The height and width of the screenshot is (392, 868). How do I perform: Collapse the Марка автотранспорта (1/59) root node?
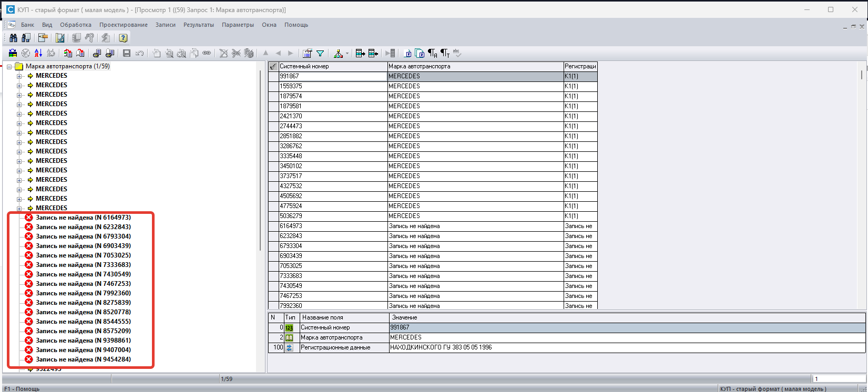point(9,67)
